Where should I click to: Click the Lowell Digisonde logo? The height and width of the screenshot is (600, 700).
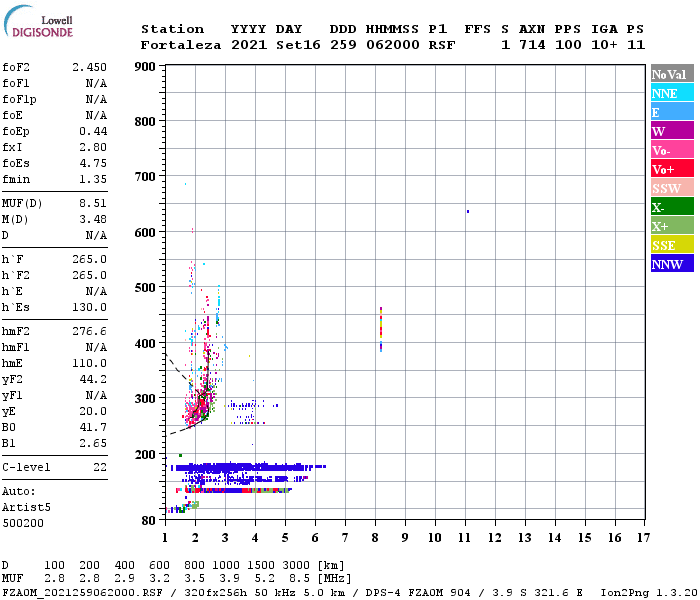point(38,21)
